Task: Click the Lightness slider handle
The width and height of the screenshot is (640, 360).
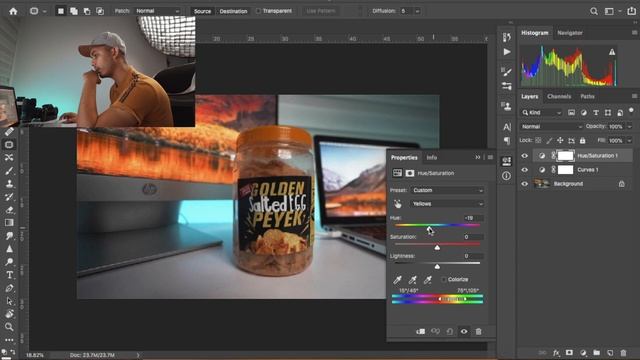Action: (x=437, y=267)
